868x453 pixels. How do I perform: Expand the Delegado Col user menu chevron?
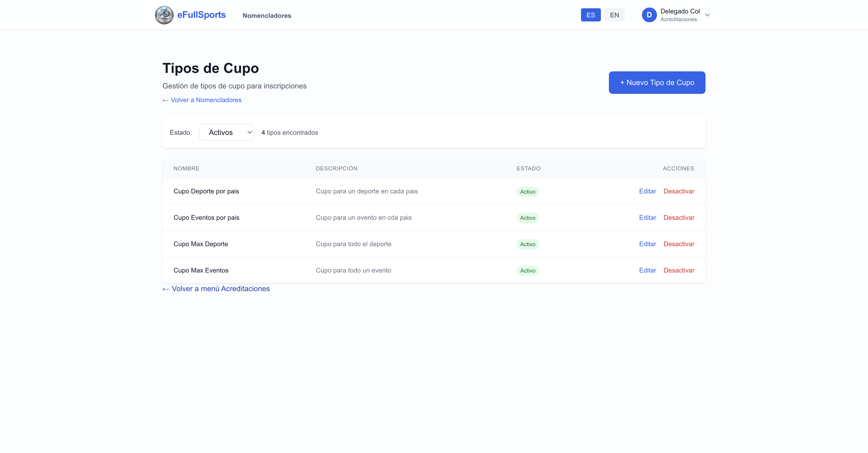click(x=707, y=15)
